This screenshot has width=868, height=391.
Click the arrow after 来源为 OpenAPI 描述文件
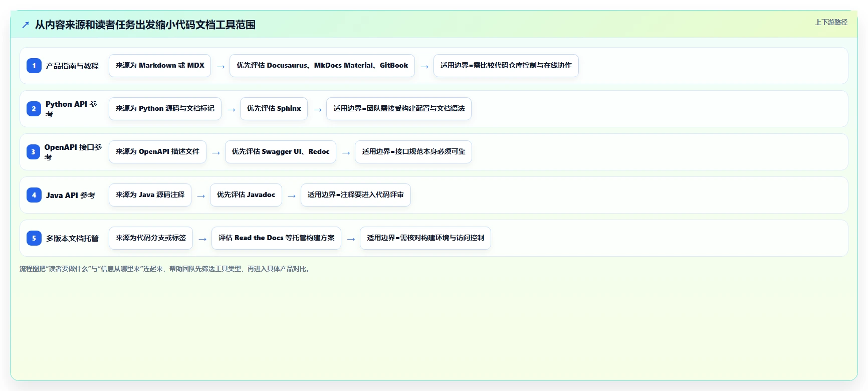[x=216, y=153]
